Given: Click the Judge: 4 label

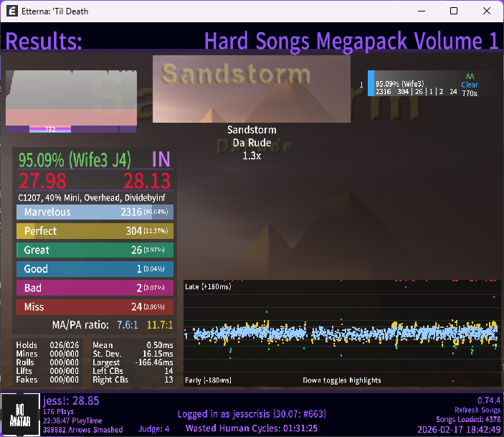Looking at the screenshot, I should click(153, 429).
